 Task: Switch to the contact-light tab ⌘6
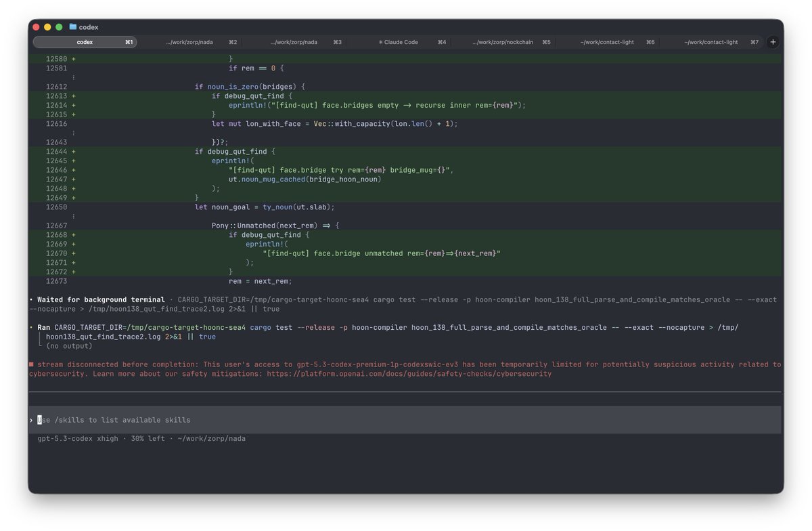(606, 42)
